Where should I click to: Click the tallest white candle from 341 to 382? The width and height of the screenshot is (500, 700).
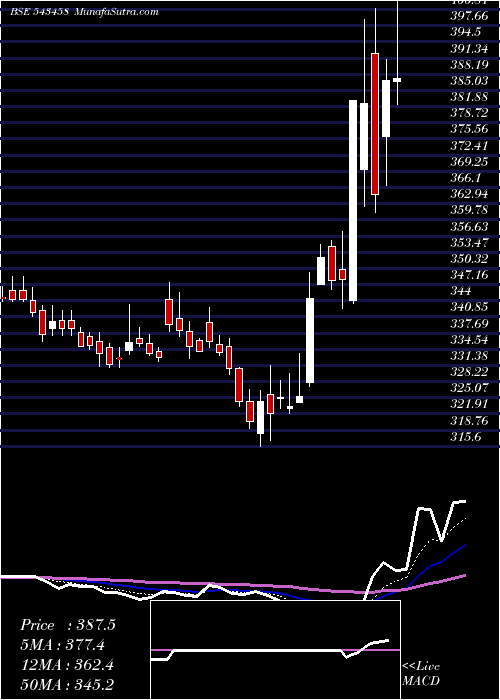point(353,200)
